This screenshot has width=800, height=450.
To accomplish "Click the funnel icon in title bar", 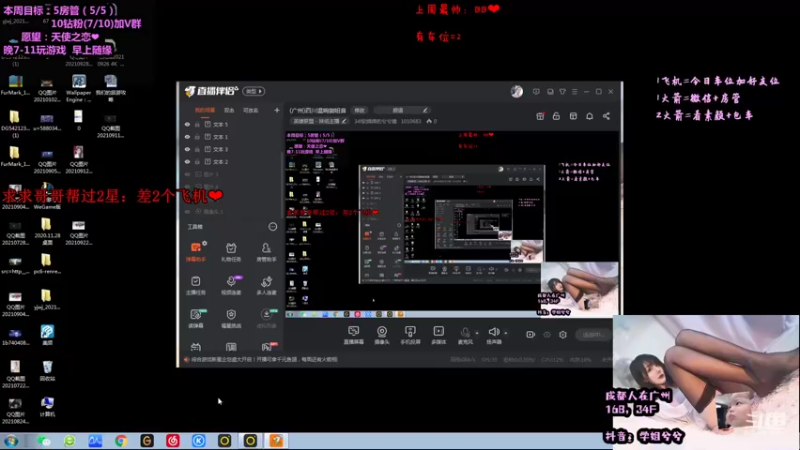I will pos(562,92).
